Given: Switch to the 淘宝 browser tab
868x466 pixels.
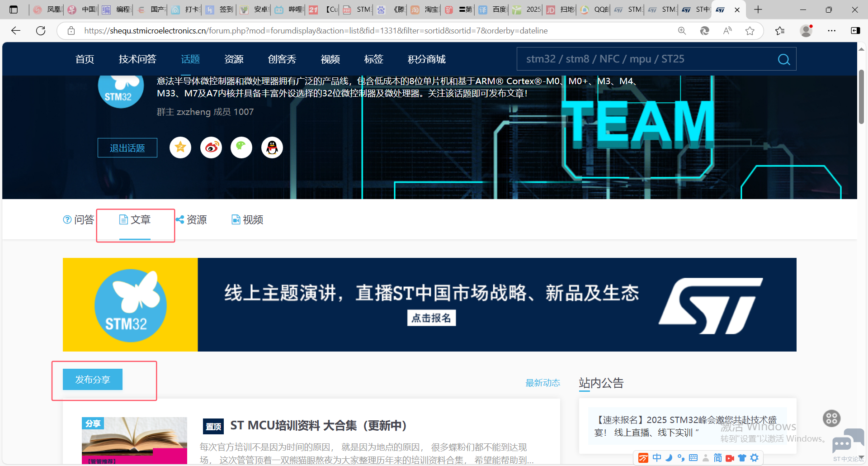Looking at the screenshot, I should [x=425, y=10].
